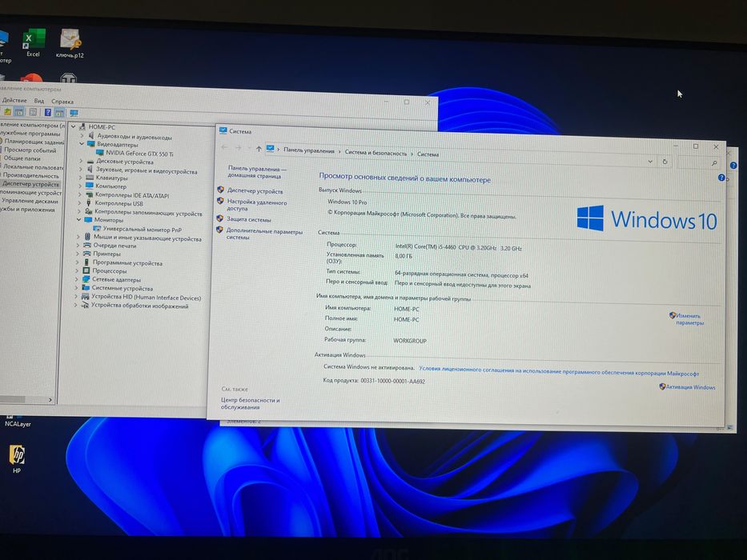Open the Действие menu

14,100
